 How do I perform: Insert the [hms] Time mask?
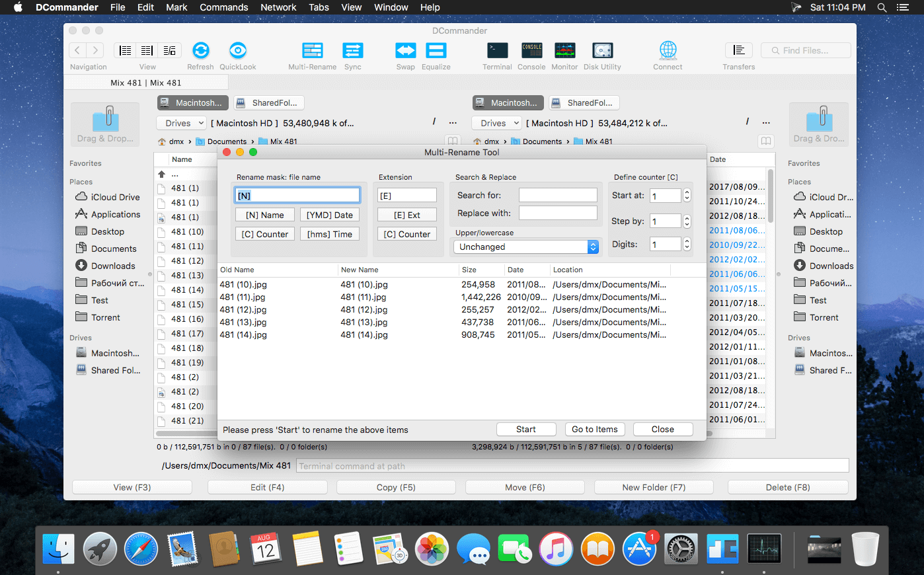330,234
